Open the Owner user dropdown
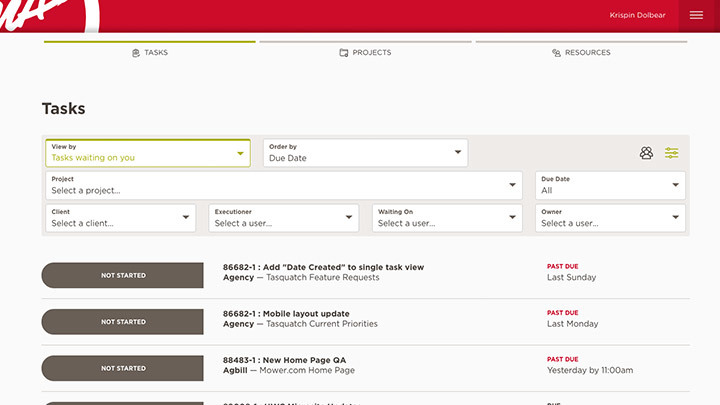This screenshot has width=720, height=405. [610, 218]
